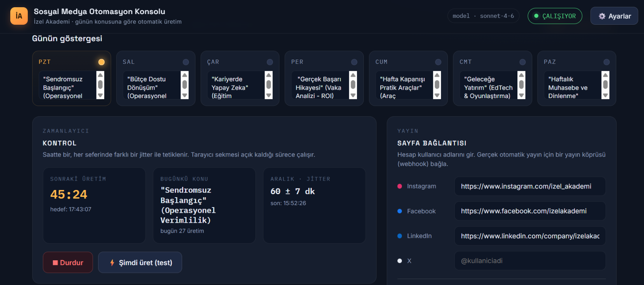Open Ayarlar settings with gear icon

tap(614, 16)
